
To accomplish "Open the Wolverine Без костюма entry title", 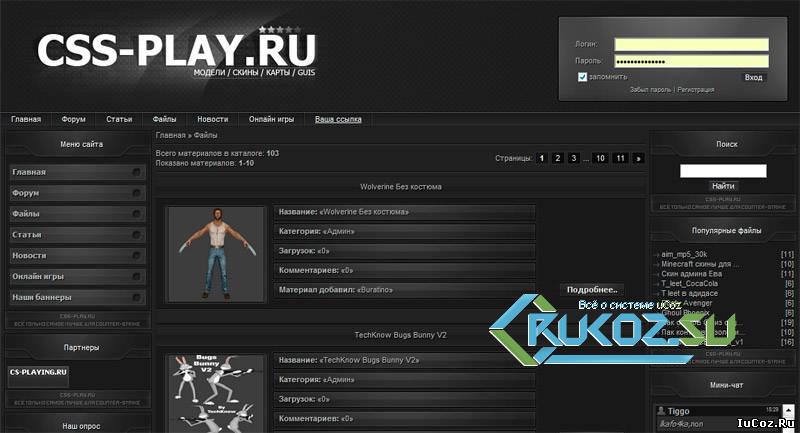I will point(401,187).
